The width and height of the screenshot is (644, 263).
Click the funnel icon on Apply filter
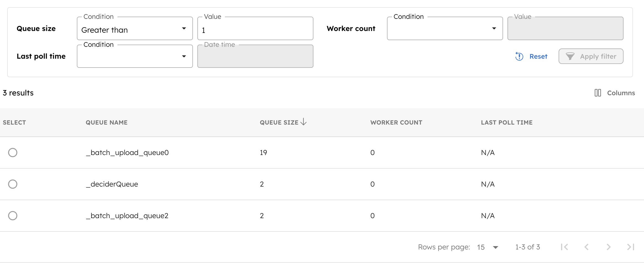click(x=570, y=56)
